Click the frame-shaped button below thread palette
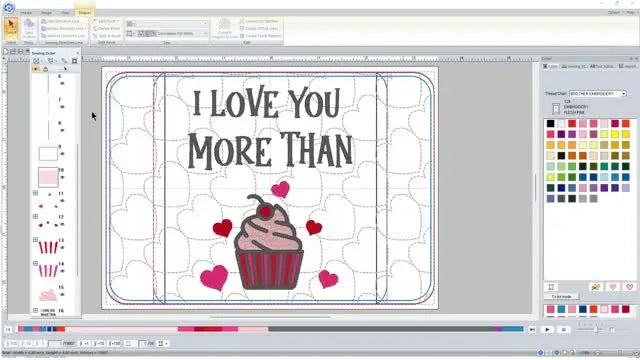Viewport: 640px width, 360px height. coord(551,287)
